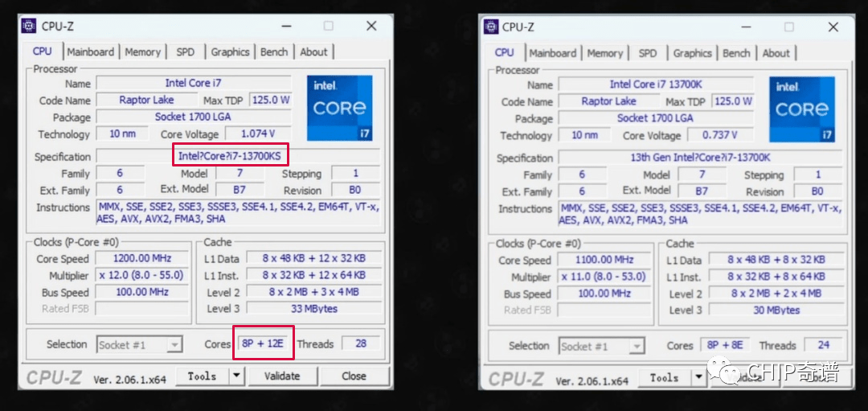Open Bench tab in right window
The height and width of the screenshot is (411, 868).
(x=736, y=53)
